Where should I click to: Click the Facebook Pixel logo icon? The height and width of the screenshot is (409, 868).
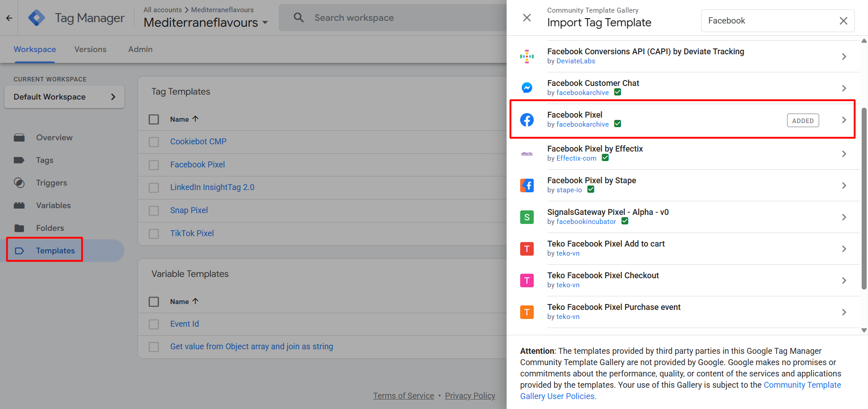click(x=527, y=120)
